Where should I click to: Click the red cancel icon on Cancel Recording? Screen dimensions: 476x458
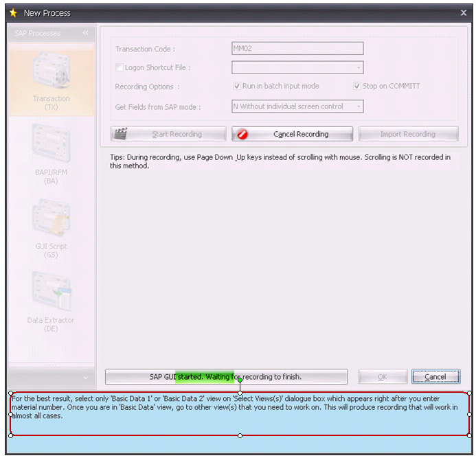click(x=242, y=135)
